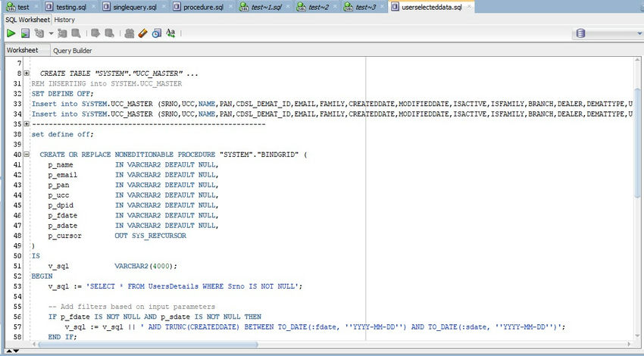This screenshot has height=356, width=644.
Task: Switch to the test~2 tab
Action: 314,7
